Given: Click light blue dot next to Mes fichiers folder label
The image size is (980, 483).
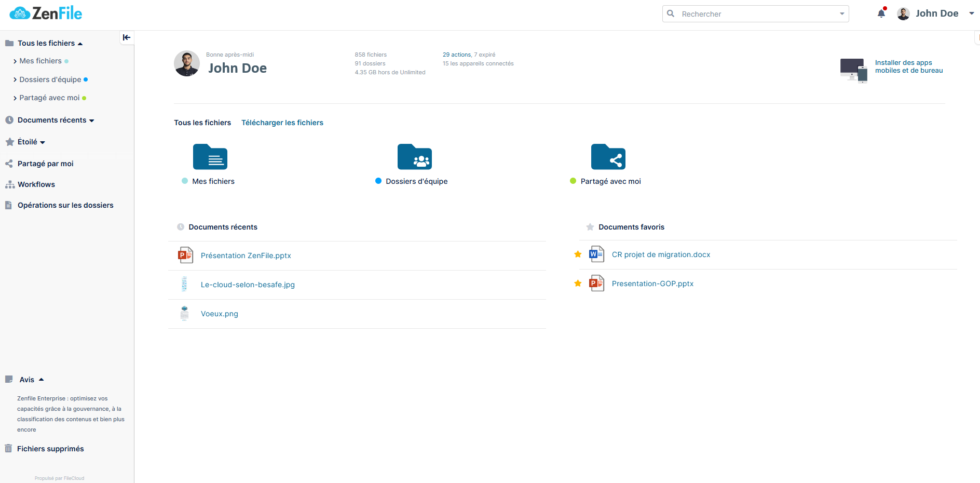Looking at the screenshot, I should (x=185, y=181).
